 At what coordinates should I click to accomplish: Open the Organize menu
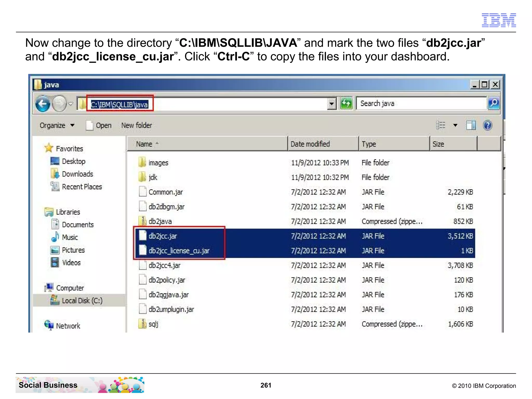[57, 125]
